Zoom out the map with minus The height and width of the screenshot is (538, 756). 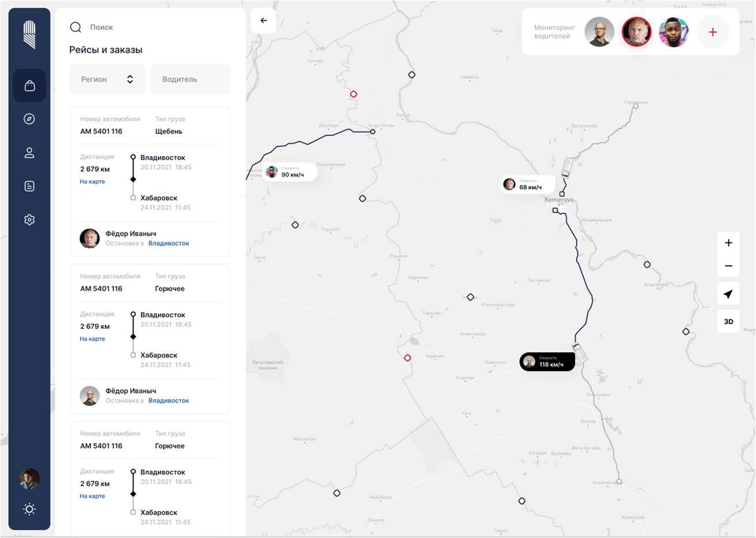(728, 266)
